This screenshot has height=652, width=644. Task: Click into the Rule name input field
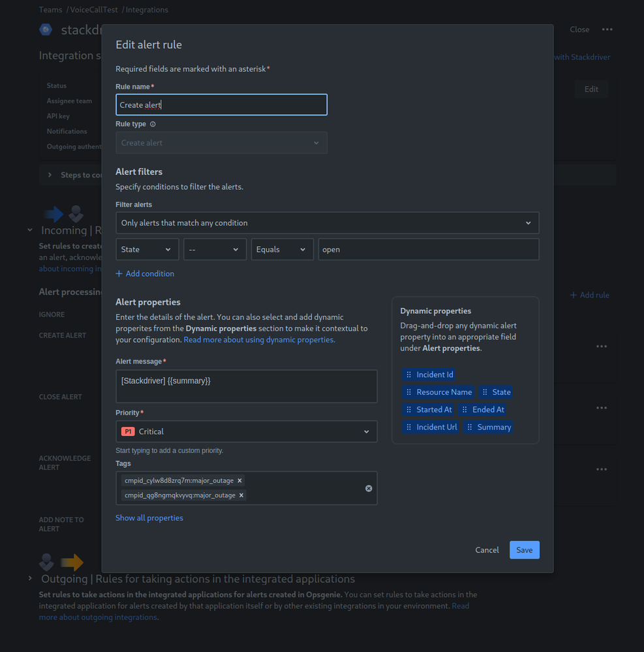click(x=221, y=105)
